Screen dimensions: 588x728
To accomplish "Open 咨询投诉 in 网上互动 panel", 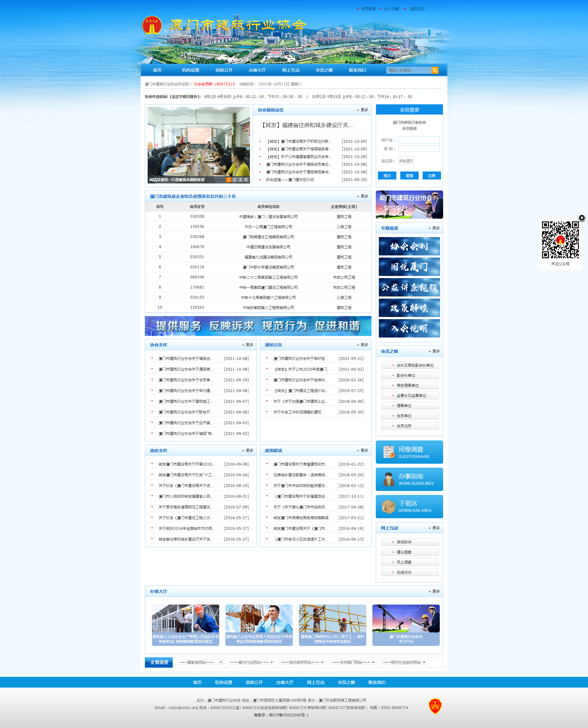I will 410,542.
